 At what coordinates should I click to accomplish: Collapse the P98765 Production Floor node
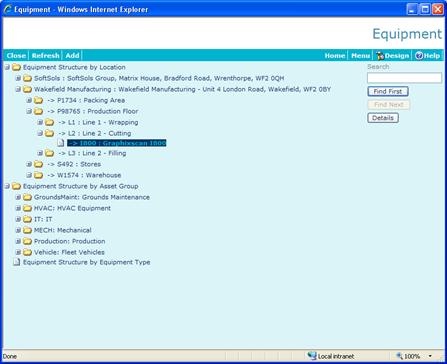[29, 111]
